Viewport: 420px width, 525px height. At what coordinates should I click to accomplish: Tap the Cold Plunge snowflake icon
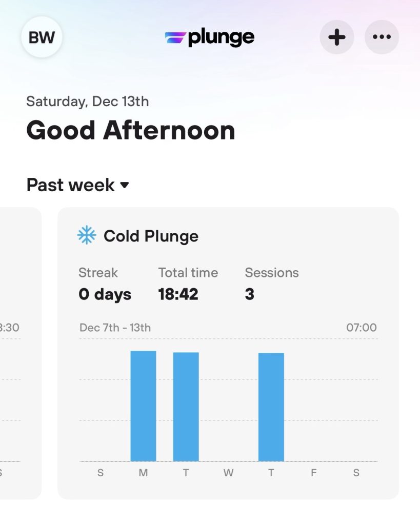[x=87, y=236]
